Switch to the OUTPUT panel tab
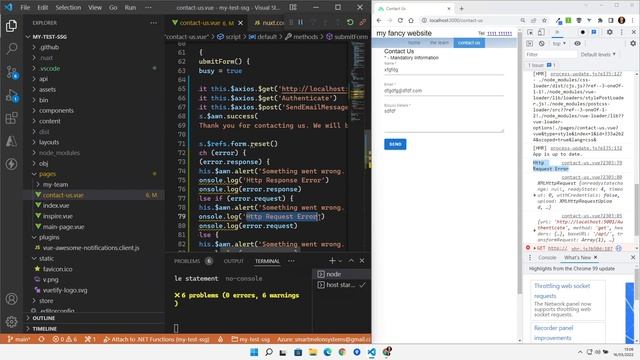 233,261
